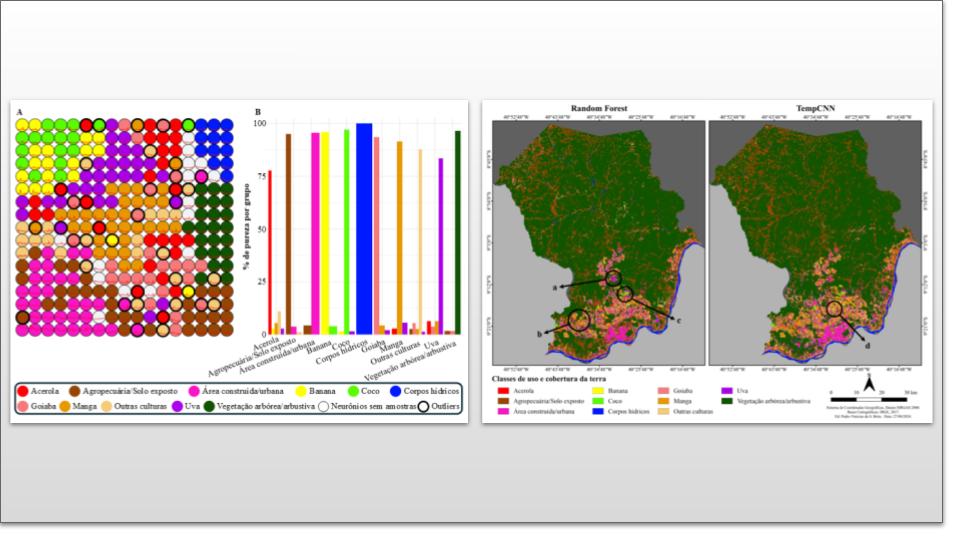Click the tall yellow Banana bar
Image resolution: width=960 pixels, height=540 pixels.
click(x=325, y=233)
